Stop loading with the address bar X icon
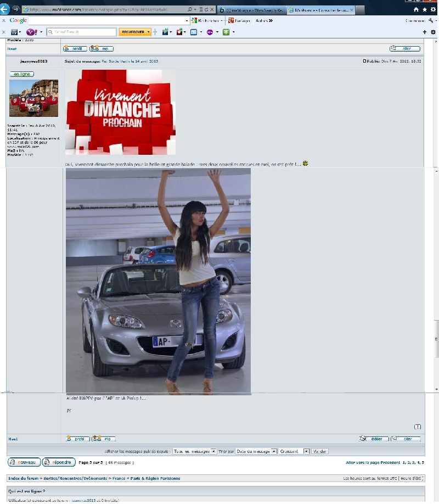The height and width of the screenshot is (504, 439). (212, 10)
